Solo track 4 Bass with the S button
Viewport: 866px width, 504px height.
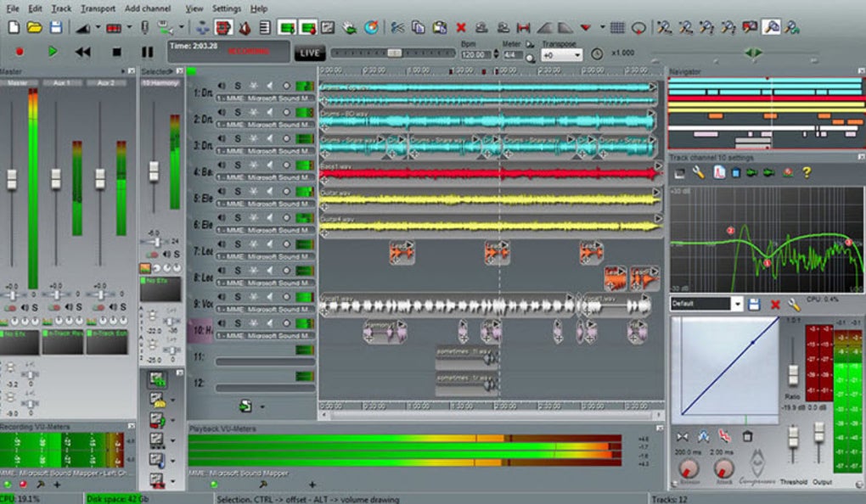(238, 165)
